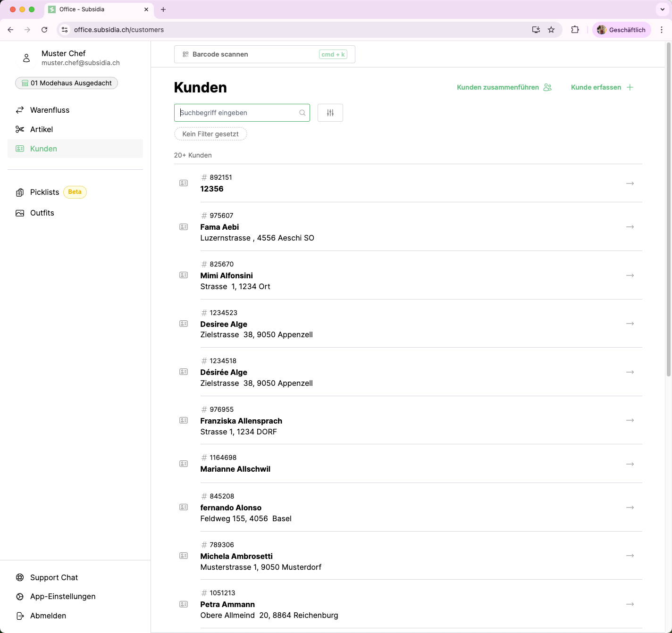Screen dimensions: 672x633
Task: Click Abmelden to log out
Action: [x=48, y=616]
